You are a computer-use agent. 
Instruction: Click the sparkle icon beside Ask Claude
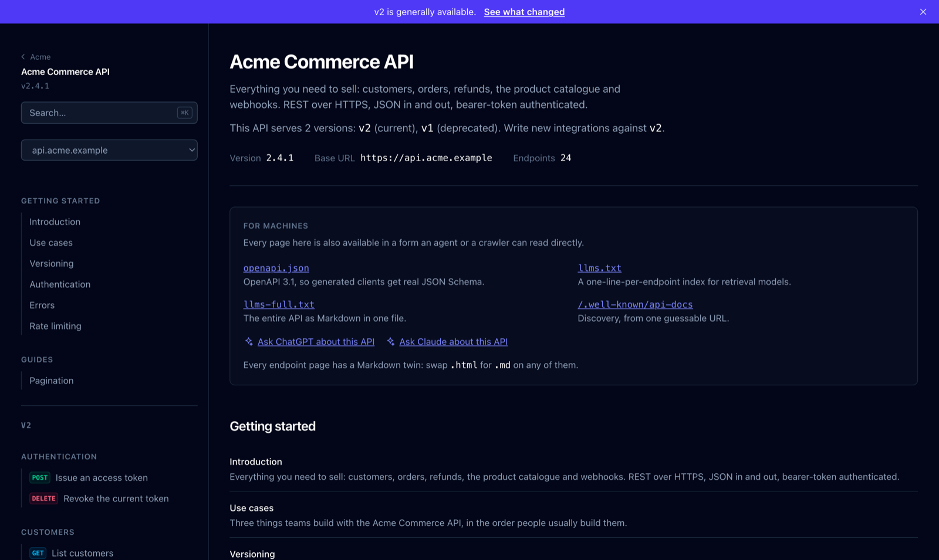pos(391,342)
